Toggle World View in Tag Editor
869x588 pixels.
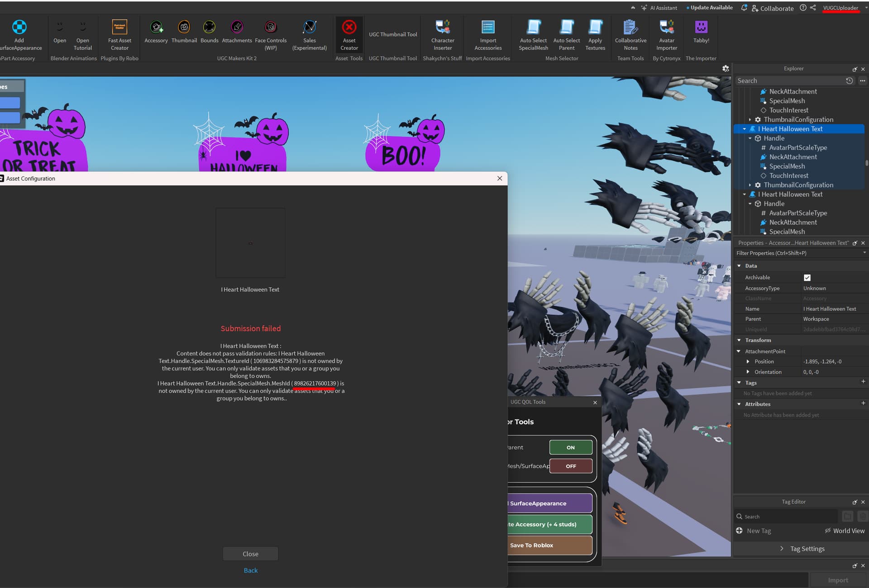(845, 531)
